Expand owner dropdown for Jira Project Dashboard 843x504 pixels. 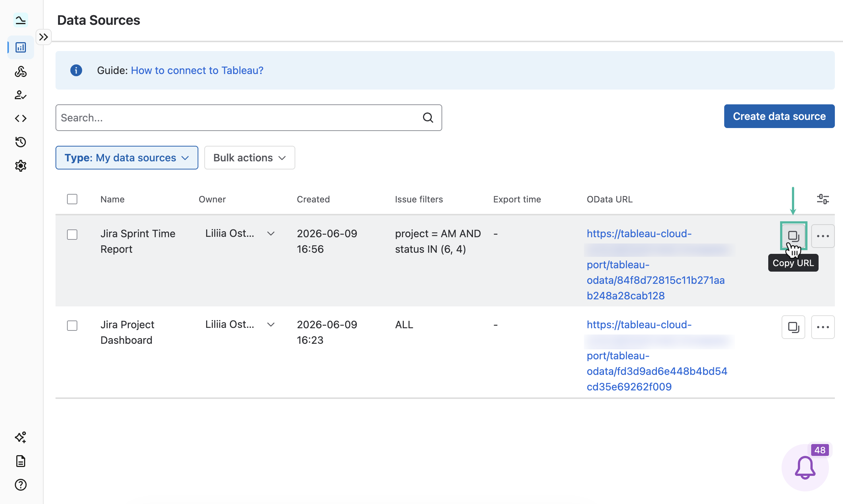click(271, 325)
